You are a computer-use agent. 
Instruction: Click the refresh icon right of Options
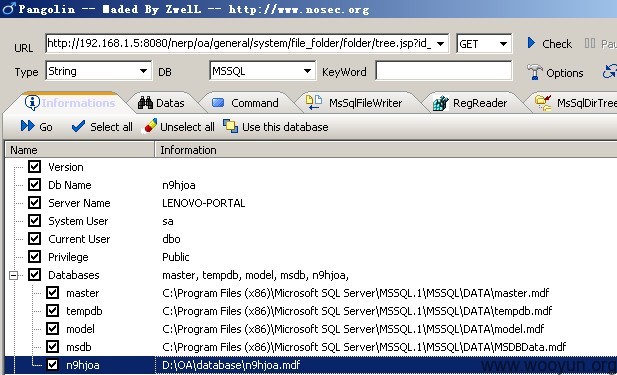[x=610, y=72]
